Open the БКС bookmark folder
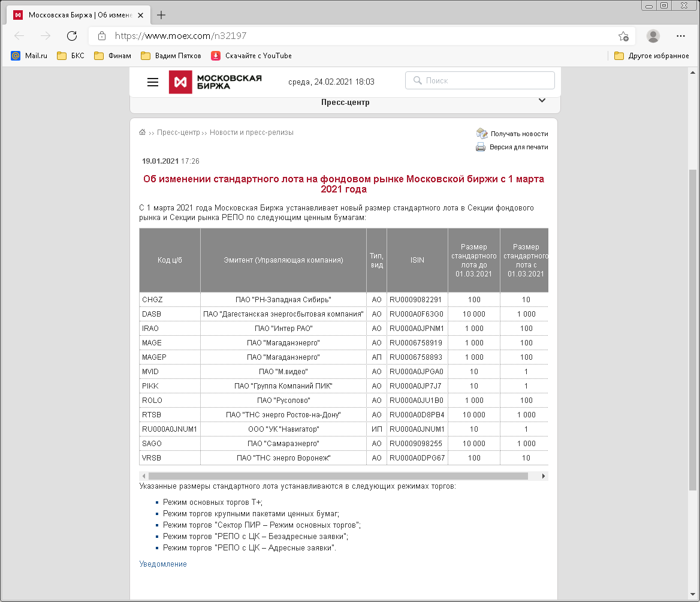The height and width of the screenshot is (602, 700). 71,56
